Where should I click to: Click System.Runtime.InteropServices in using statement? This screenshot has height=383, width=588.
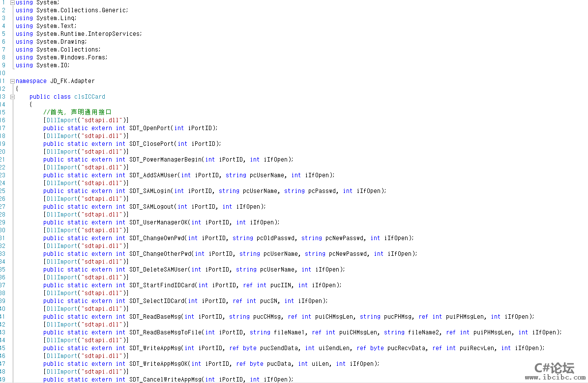click(88, 34)
